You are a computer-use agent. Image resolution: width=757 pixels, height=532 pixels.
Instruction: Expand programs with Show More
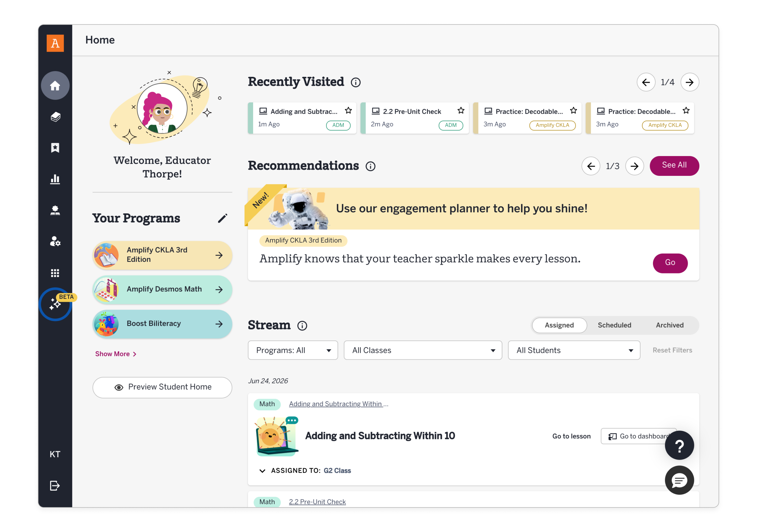pos(116,354)
